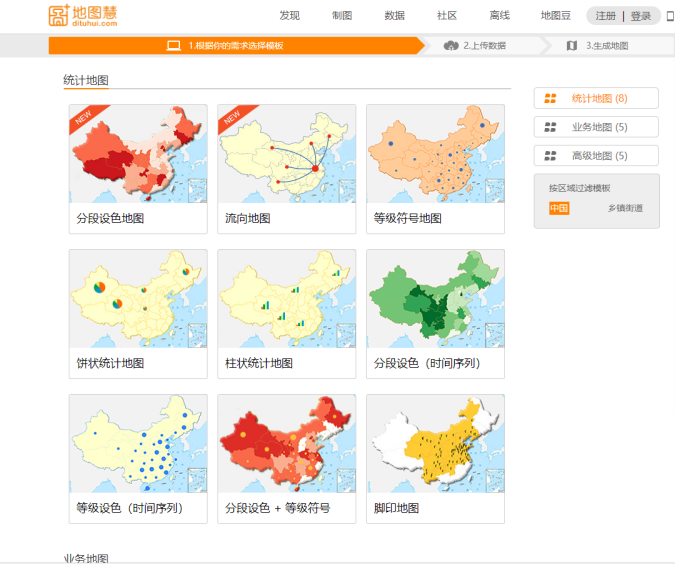Click the map icon in step 3
The height and width of the screenshot is (567, 675).
point(572,46)
